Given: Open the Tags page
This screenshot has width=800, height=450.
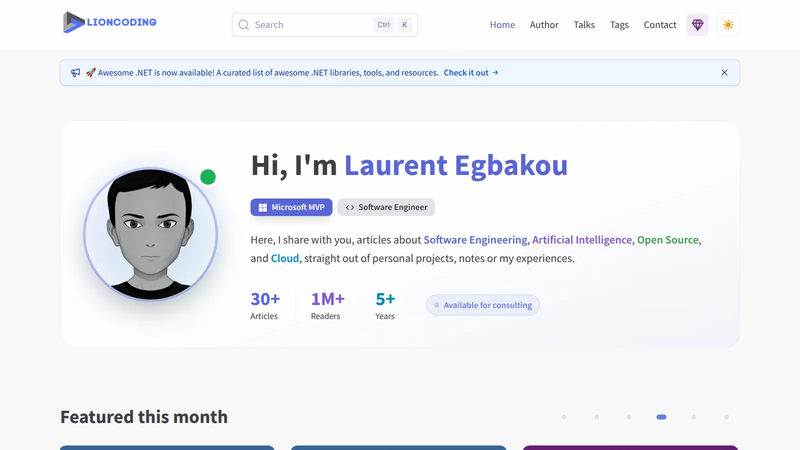Looking at the screenshot, I should pyautogui.click(x=619, y=24).
